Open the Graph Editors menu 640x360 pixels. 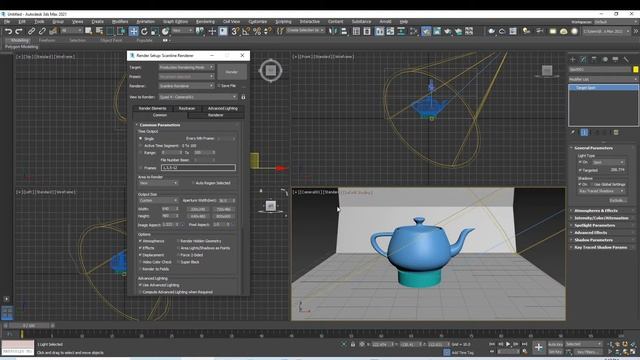(175, 21)
